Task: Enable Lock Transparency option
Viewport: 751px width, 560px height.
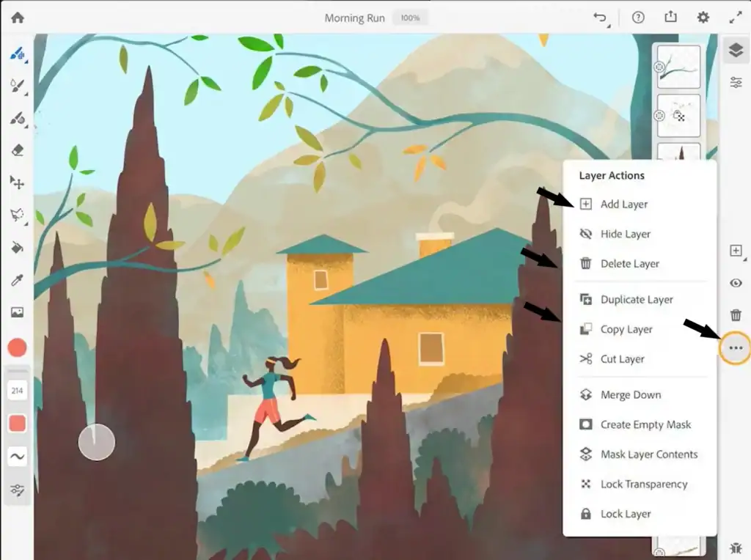Action: click(x=643, y=484)
